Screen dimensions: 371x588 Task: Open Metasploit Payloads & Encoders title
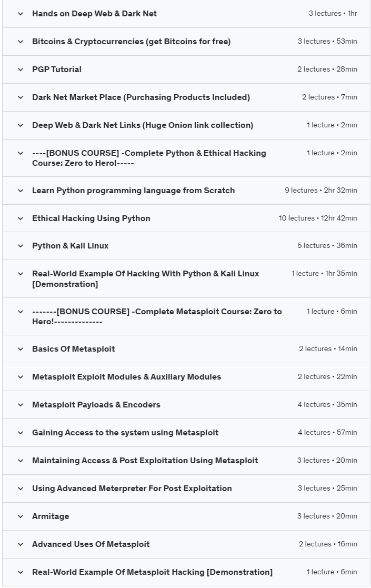click(96, 405)
